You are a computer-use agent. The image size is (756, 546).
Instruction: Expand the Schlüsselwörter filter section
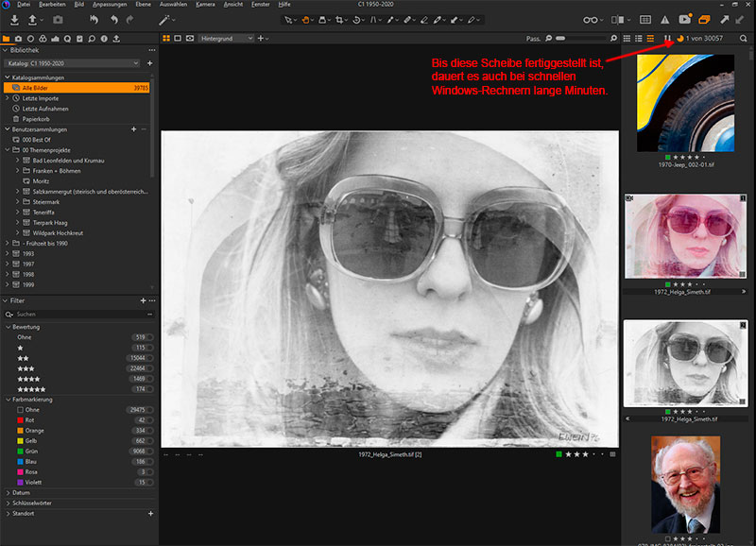(9, 503)
